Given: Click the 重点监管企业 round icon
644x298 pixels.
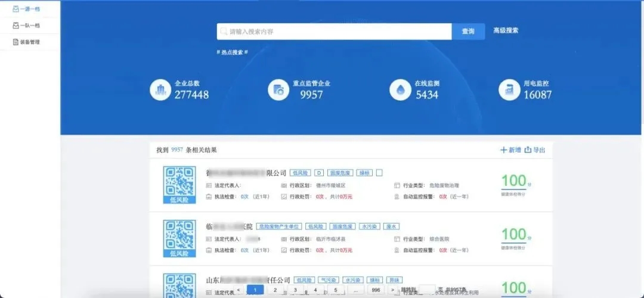Looking at the screenshot, I should (x=278, y=90).
